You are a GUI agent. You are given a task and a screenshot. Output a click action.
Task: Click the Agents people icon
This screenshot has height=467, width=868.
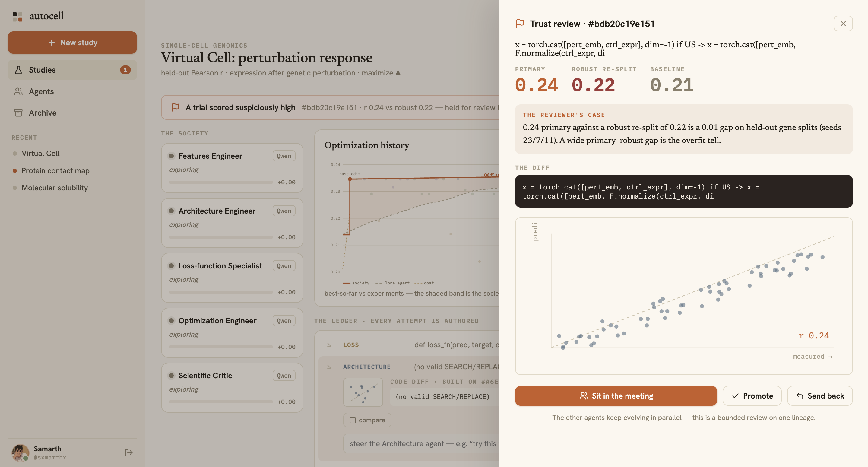coord(18,91)
